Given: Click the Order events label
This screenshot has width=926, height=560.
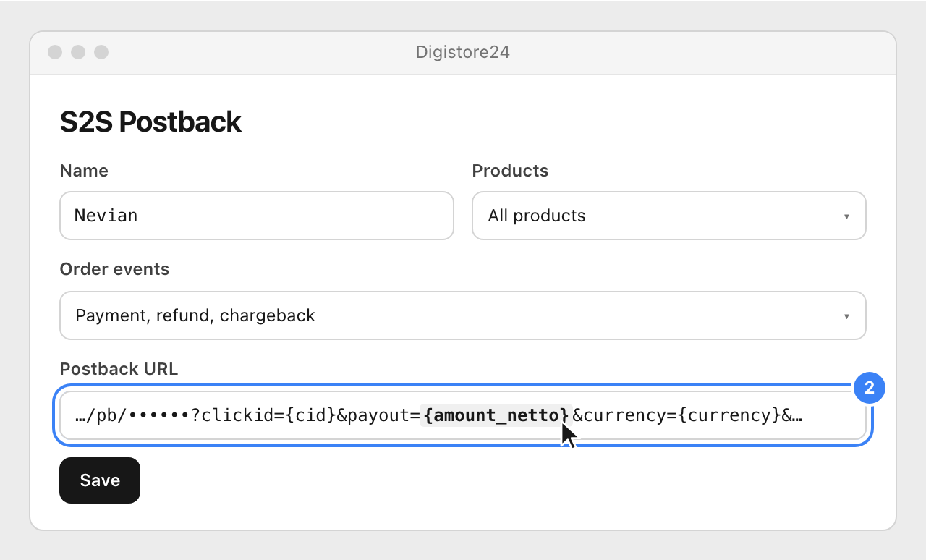Looking at the screenshot, I should [114, 269].
